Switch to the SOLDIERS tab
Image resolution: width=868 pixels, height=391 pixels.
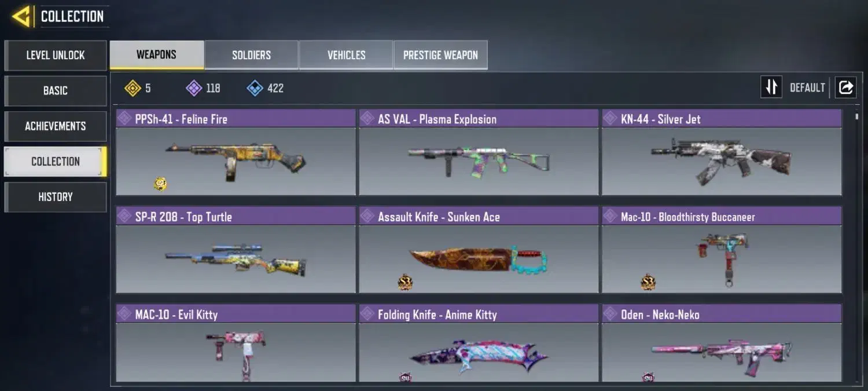click(x=251, y=55)
